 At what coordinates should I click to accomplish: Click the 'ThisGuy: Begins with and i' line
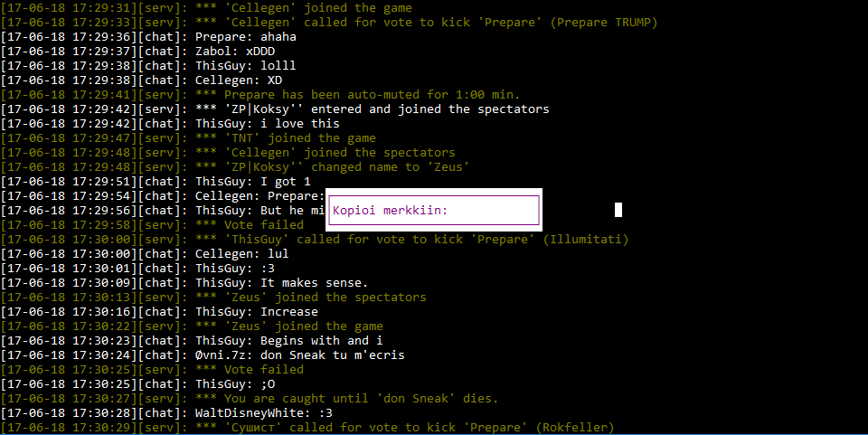[289, 341]
